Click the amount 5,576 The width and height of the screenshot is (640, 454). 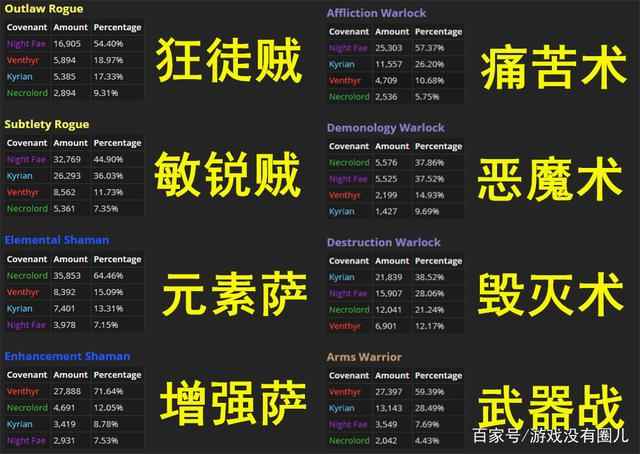pyautogui.click(x=386, y=162)
